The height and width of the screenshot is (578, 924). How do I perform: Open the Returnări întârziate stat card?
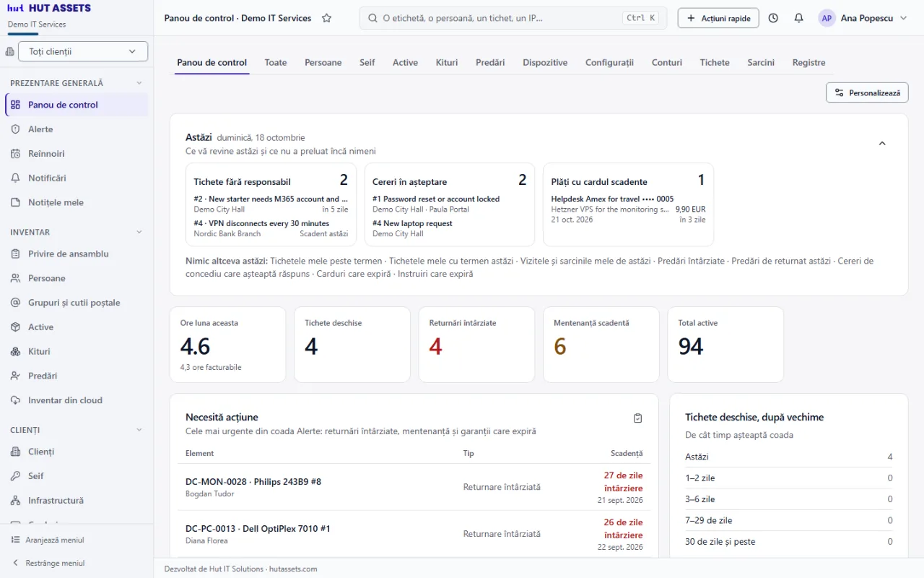pyautogui.click(x=476, y=344)
